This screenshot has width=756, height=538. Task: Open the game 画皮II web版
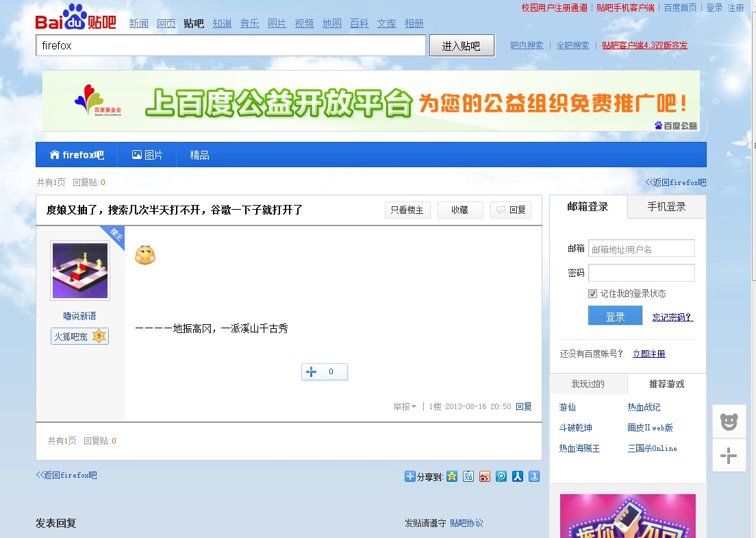(x=650, y=428)
